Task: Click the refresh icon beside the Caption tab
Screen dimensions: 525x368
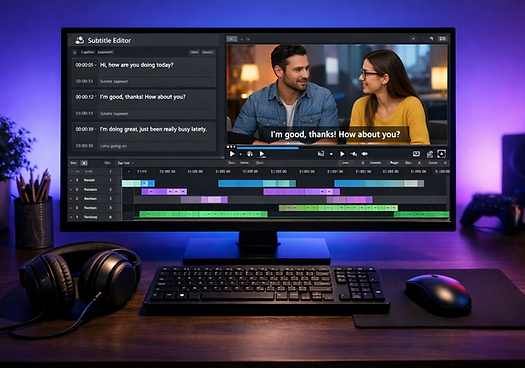Action: (75, 52)
